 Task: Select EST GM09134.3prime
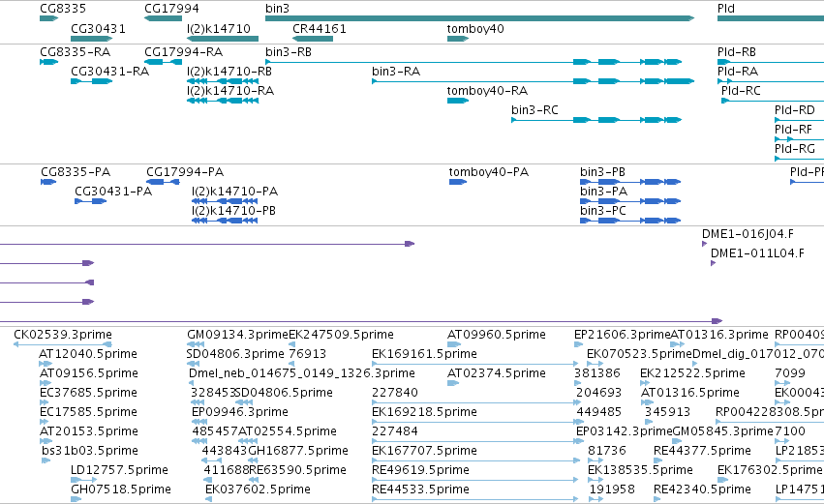[237, 335]
